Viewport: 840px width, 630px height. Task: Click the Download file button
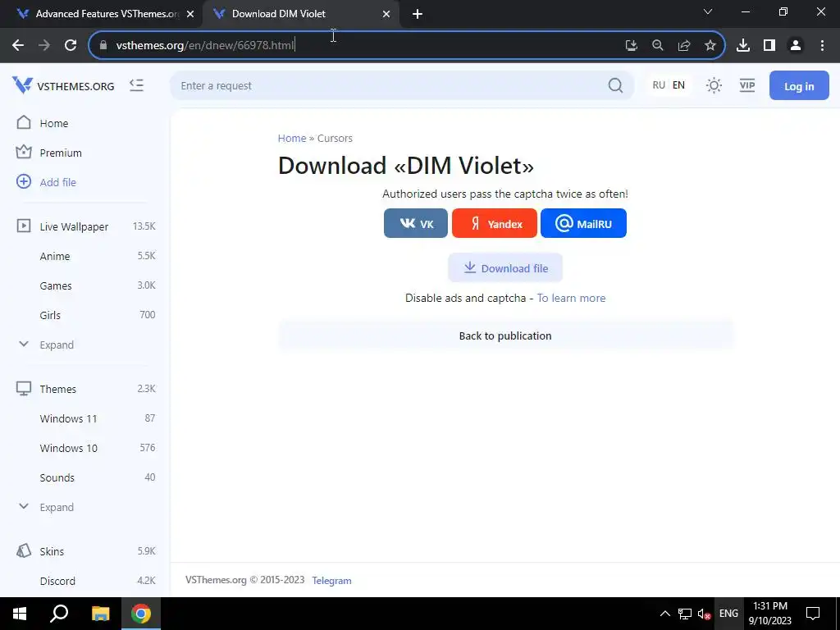505,268
